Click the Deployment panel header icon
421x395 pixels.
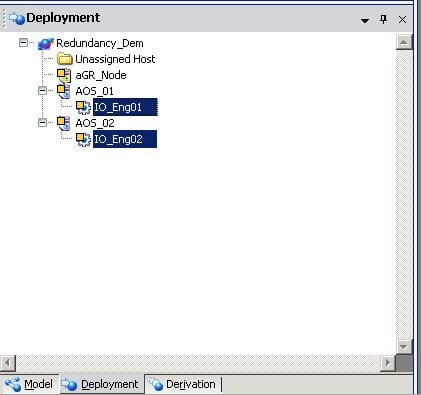pyautogui.click(x=17, y=18)
